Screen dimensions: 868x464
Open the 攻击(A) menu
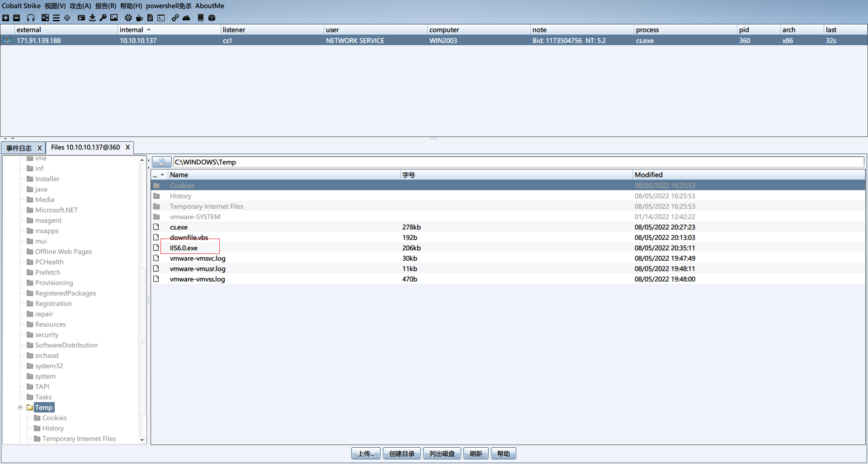tap(80, 6)
